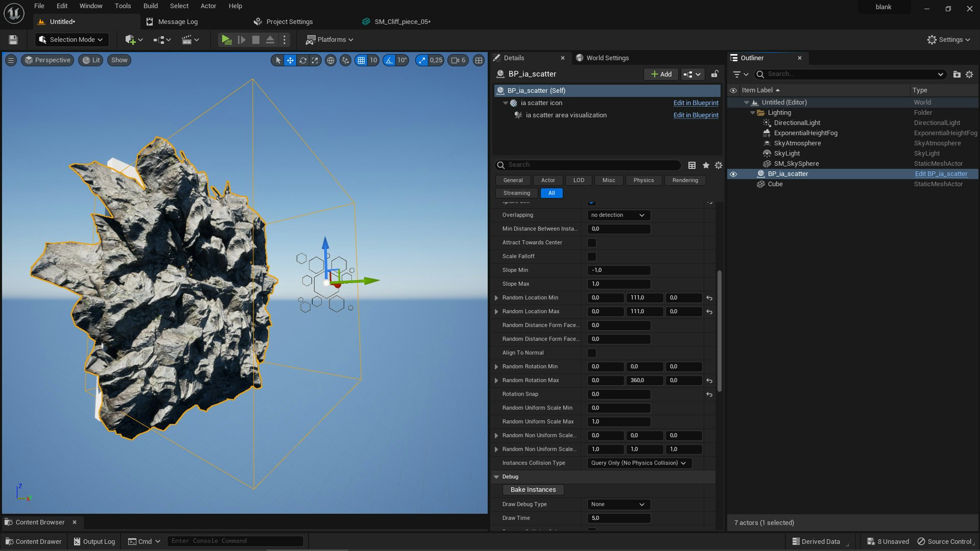Enable the Align To Normal checkbox
The width and height of the screenshot is (980, 551).
pyautogui.click(x=592, y=353)
